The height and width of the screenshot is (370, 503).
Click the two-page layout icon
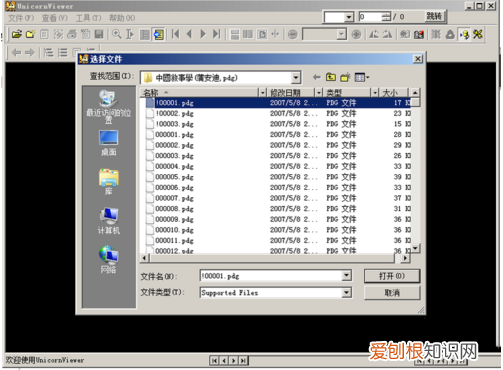tap(248, 34)
